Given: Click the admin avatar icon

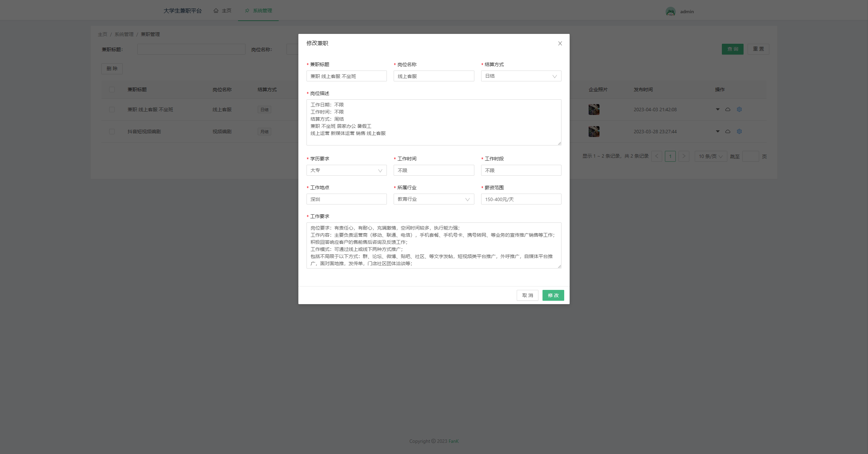Looking at the screenshot, I should (x=670, y=12).
